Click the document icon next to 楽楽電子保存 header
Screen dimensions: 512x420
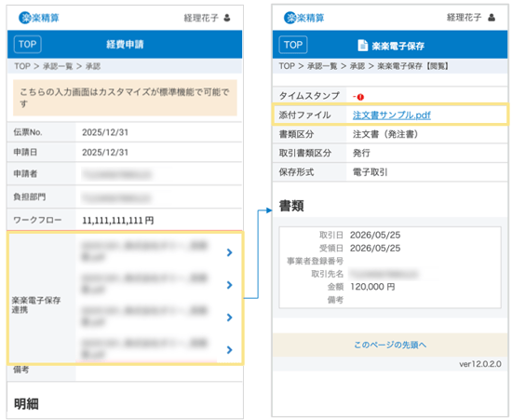(362, 46)
